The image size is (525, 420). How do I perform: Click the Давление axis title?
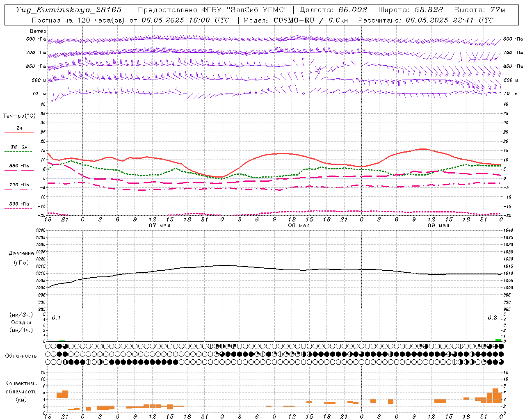pos(21,253)
